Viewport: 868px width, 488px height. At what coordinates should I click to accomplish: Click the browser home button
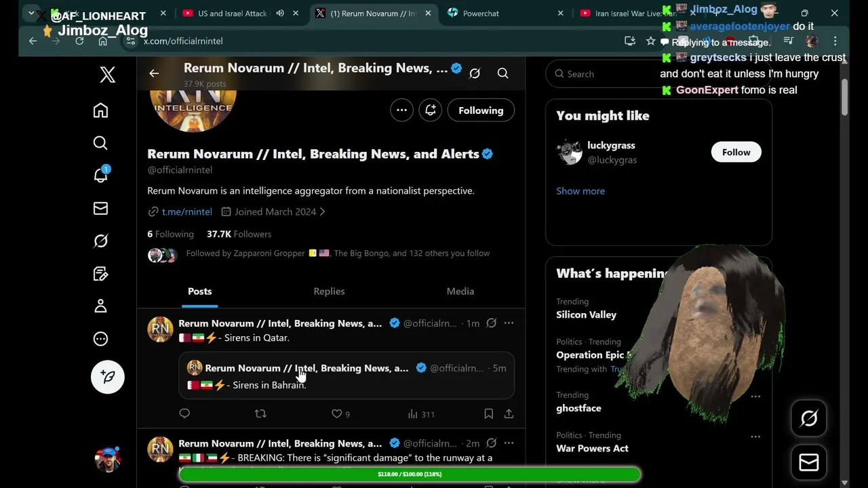point(102,41)
